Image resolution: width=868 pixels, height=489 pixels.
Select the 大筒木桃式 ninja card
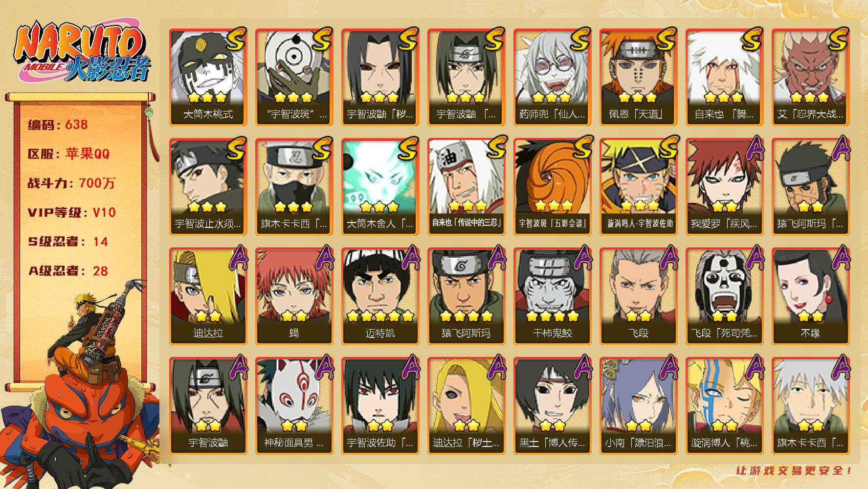(208, 77)
